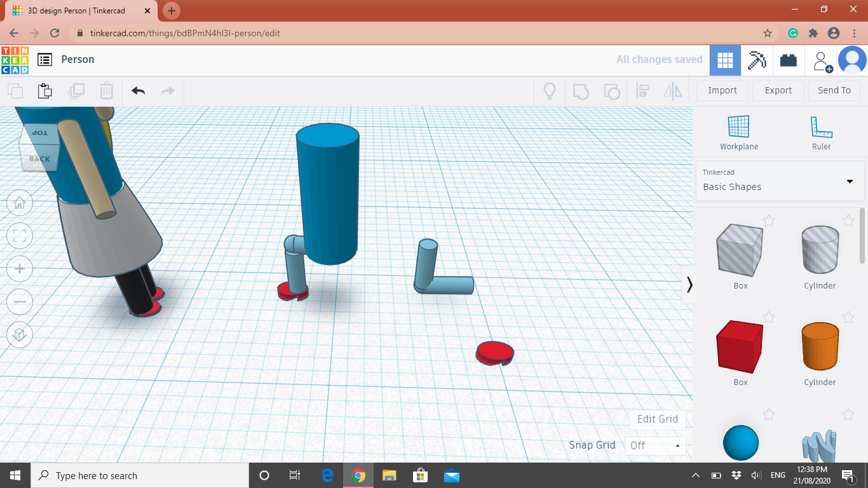Click the Align tool icon

click(x=642, y=91)
